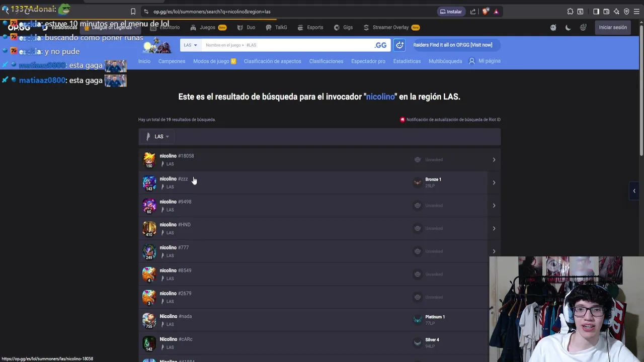Open the Esports link

(310, 27)
